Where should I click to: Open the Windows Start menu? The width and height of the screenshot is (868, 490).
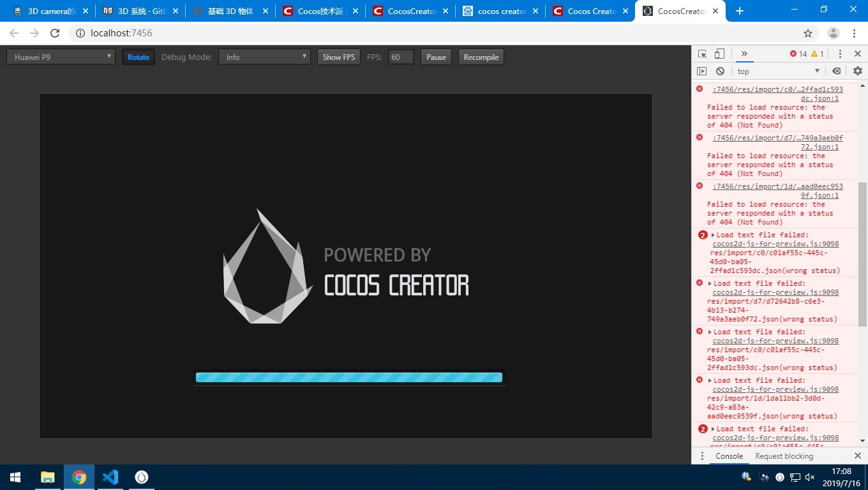coord(15,477)
